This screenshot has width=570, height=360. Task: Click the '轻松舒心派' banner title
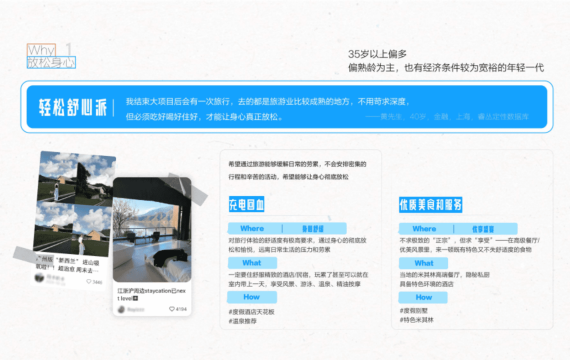pos(73,108)
